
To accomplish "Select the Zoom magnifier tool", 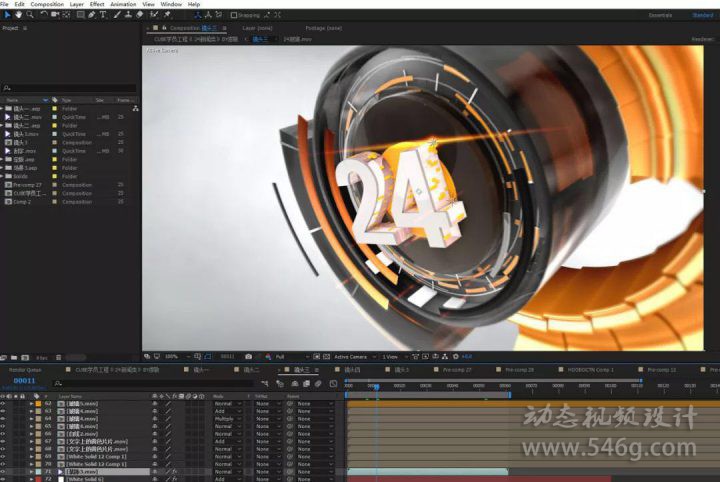I will (31, 15).
